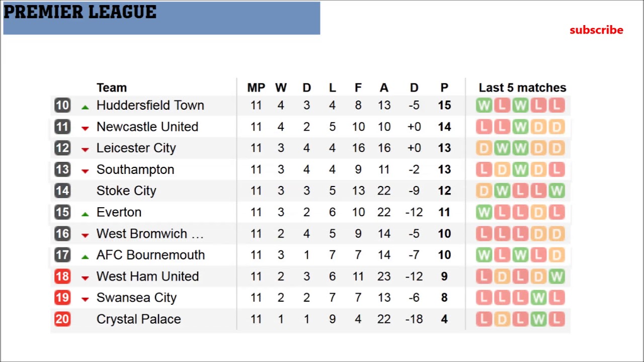Click the red position 18 badge
The image size is (644, 362).
click(62, 277)
